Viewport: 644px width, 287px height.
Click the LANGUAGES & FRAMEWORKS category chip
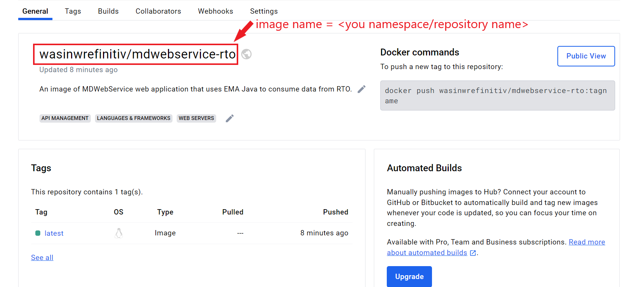134,118
